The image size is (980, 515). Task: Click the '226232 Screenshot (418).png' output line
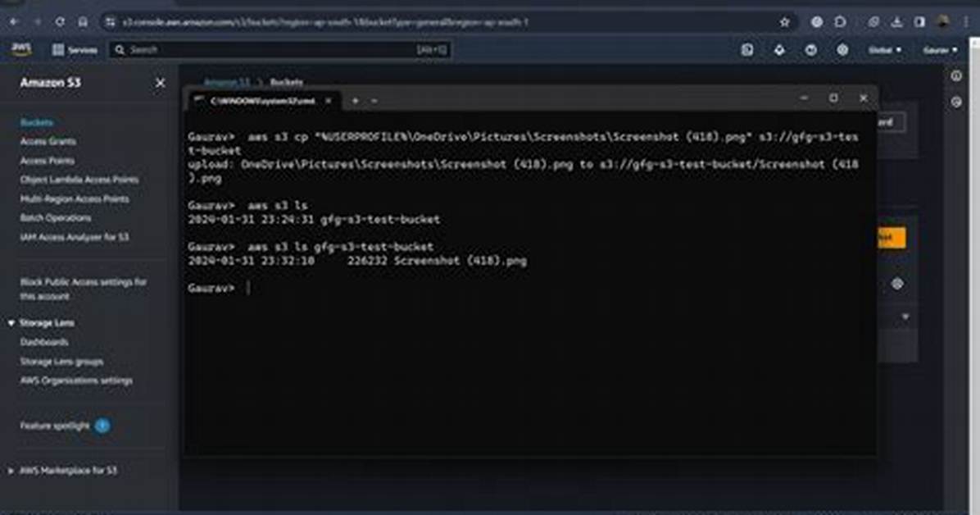pyautogui.click(x=438, y=260)
